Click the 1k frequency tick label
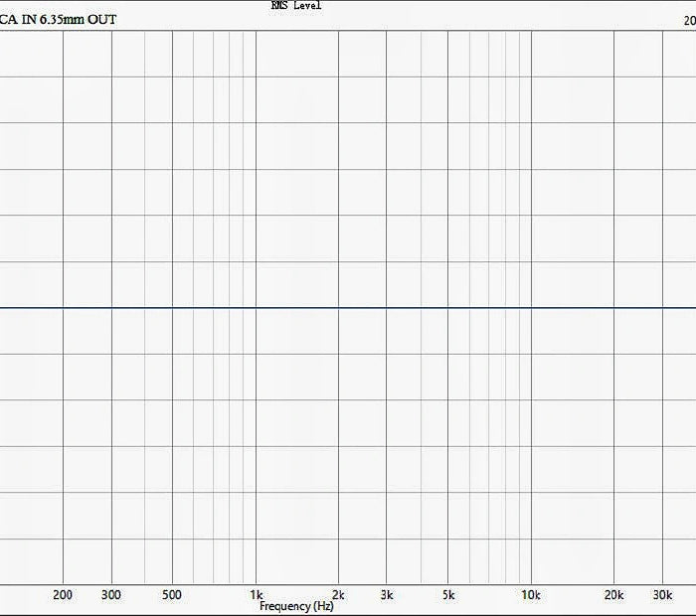The width and height of the screenshot is (696, 616). pos(256,595)
